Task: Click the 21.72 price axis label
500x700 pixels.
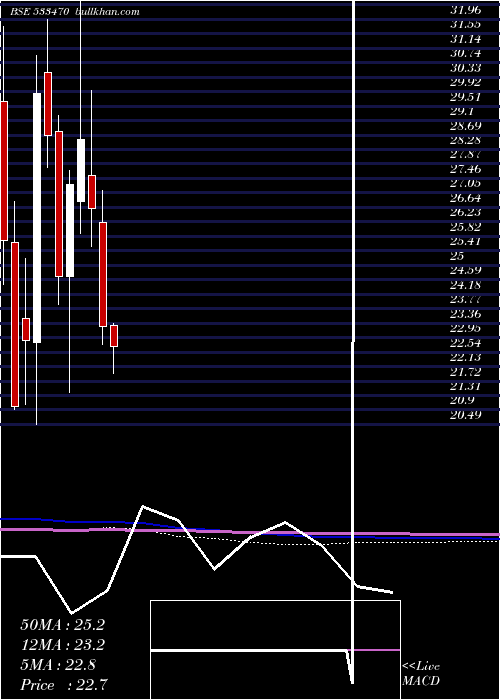Action: pyautogui.click(x=465, y=372)
